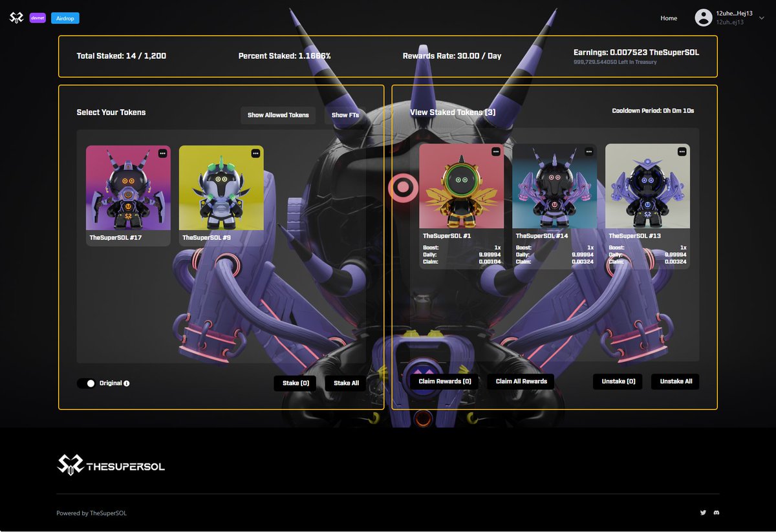
Task: Click Claim Rewards (0)
Action: [x=444, y=381]
